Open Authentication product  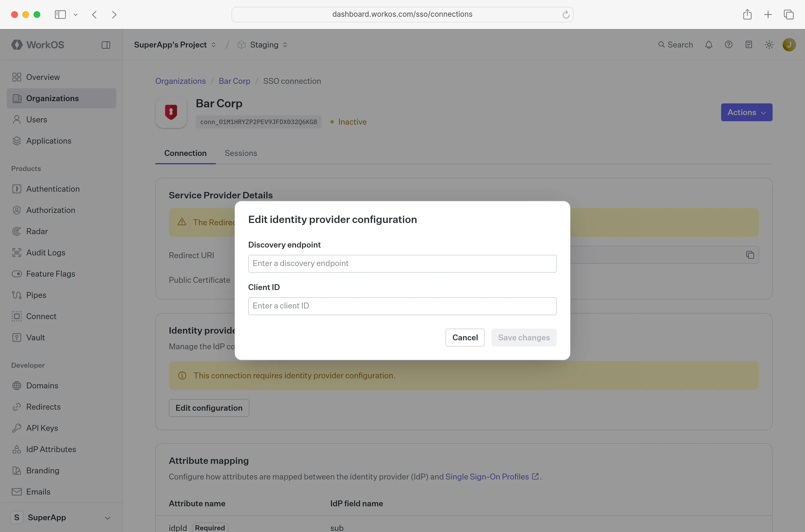(61, 189)
